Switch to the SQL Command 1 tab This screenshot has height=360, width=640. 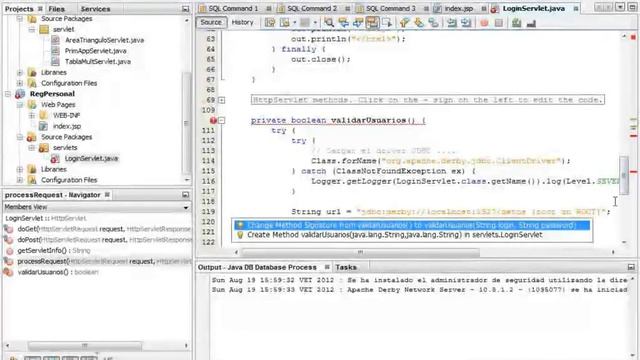click(x=233, y=8)
